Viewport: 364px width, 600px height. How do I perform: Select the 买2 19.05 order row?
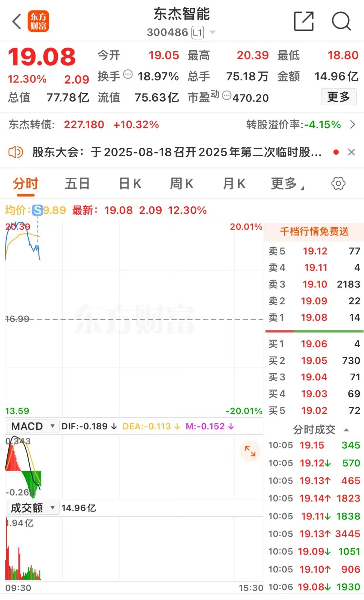click(314, 360)
